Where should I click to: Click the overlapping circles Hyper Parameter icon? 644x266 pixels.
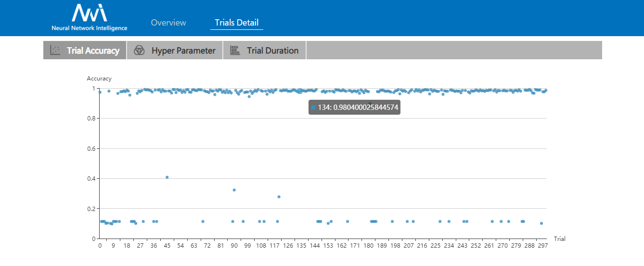point(139,50)
